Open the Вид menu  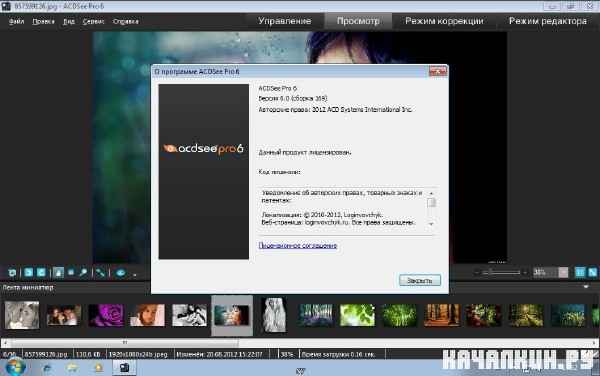tap(69, 21)
